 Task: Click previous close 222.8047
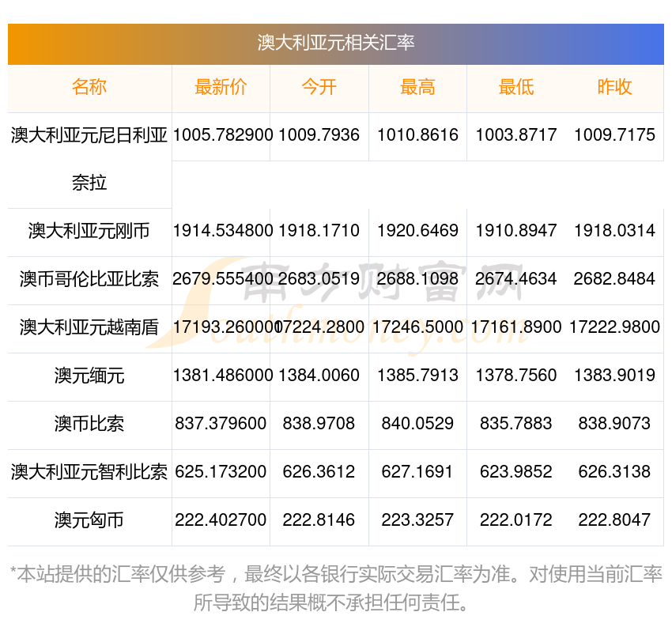tap(614, 519)
